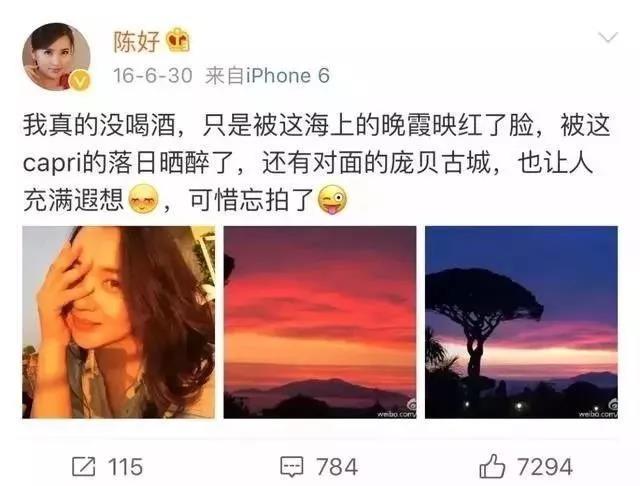Tap the weibo.com watermark on the sunset photo
The image size is (640, 486).
tap(397, 410)
